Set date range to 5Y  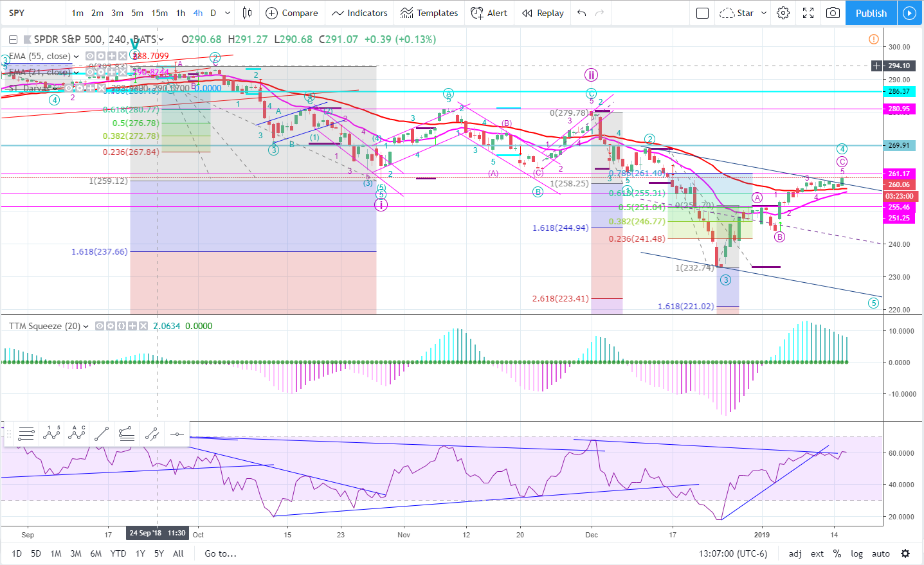tap(159, 553)
